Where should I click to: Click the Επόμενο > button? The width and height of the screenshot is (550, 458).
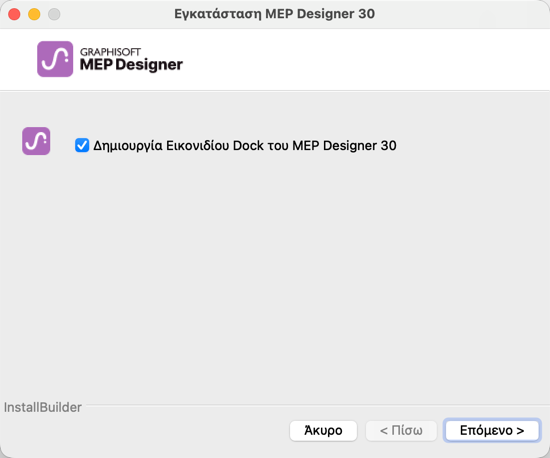(492, 430)
